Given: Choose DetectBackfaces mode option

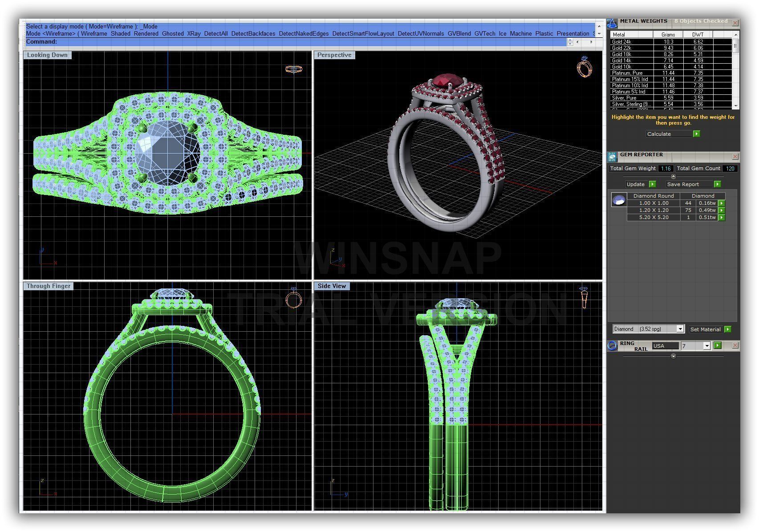Looking at the screenshot, I should (253, 33).
